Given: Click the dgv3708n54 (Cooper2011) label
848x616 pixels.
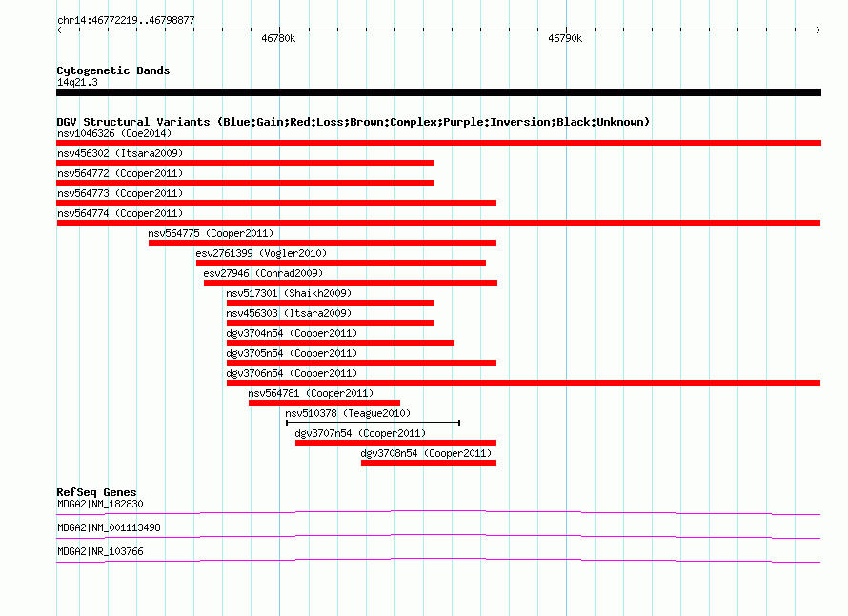Looking at the screenshot, I should (426, 453).
